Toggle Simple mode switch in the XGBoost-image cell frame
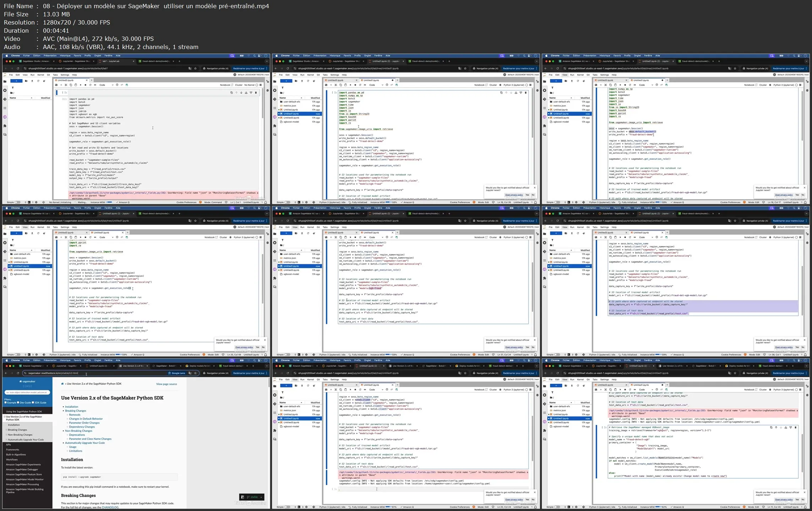Image resolution: width=812 pixels, height=511 pixels. 557,507
